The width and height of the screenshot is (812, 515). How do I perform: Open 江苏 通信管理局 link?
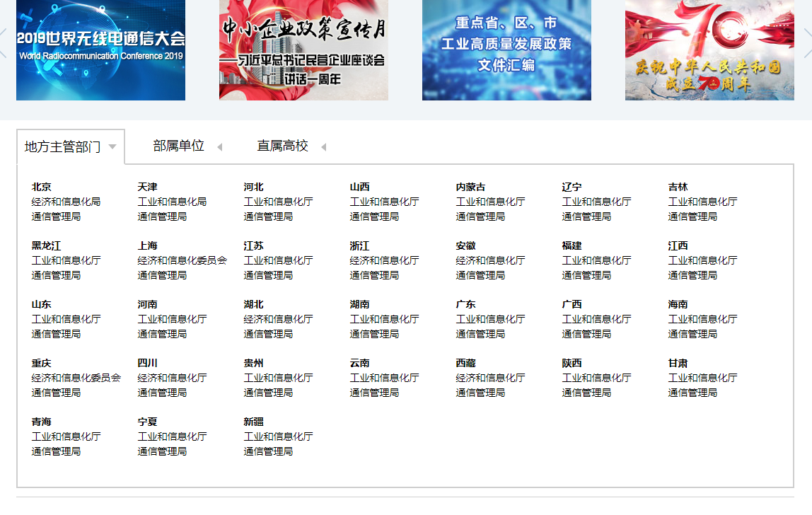(x=268, y=275)
